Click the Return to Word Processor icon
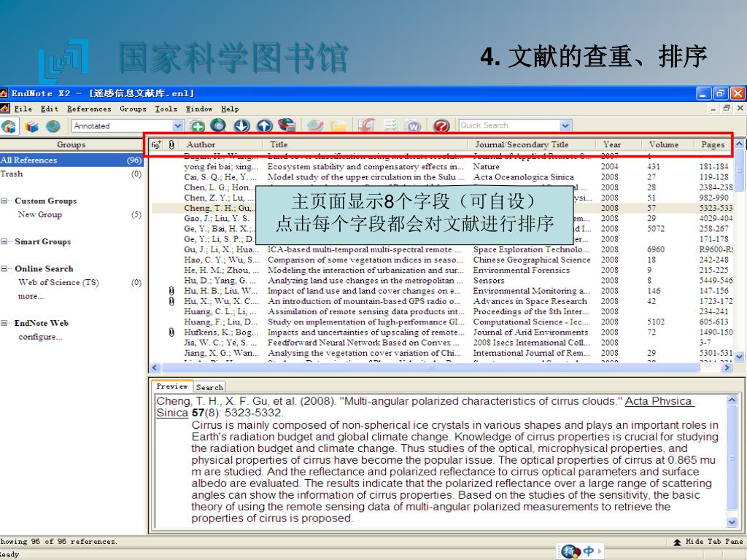 tap(413, 125)
